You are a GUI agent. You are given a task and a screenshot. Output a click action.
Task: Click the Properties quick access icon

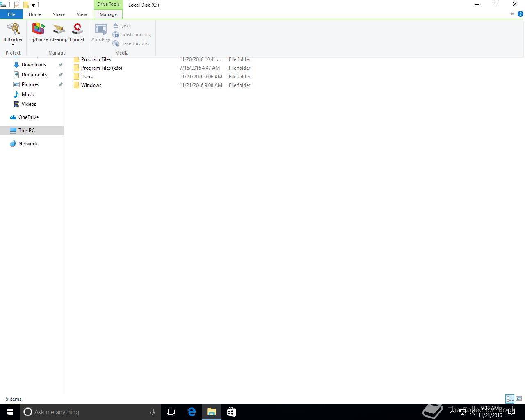pos(17,5)
